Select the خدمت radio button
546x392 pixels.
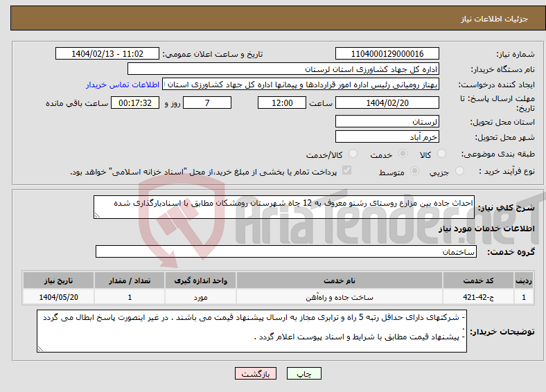tap(403, 154)
